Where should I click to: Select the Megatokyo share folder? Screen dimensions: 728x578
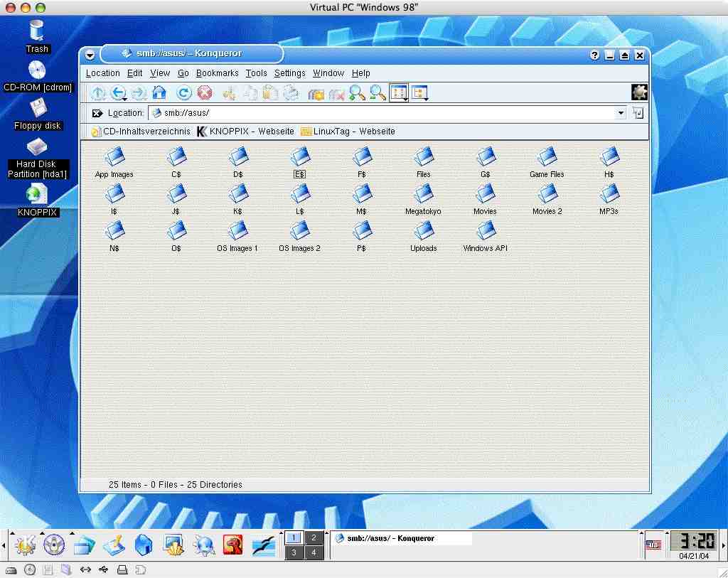point(423,200)
